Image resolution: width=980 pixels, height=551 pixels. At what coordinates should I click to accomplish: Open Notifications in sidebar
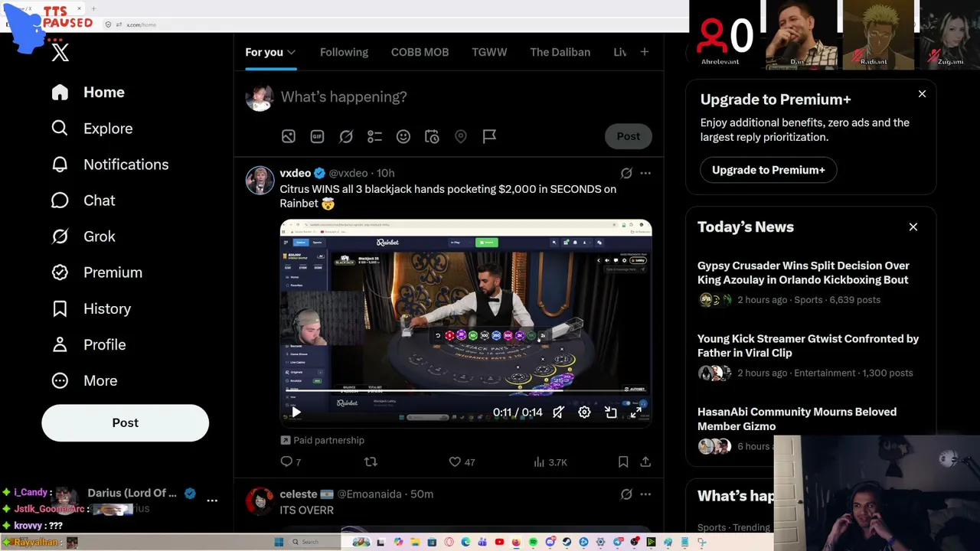coord(109,165)
